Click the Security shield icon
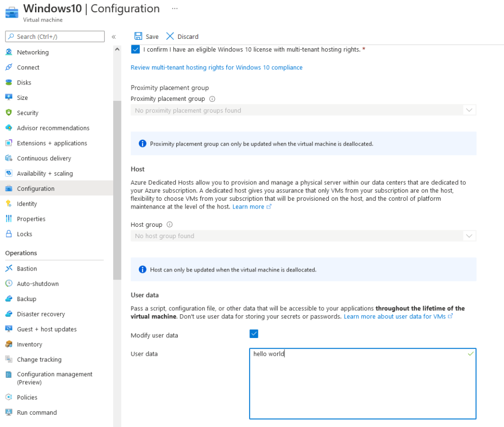Image resolution: width=504 pixels, height=427 pixels. (8, 113)
